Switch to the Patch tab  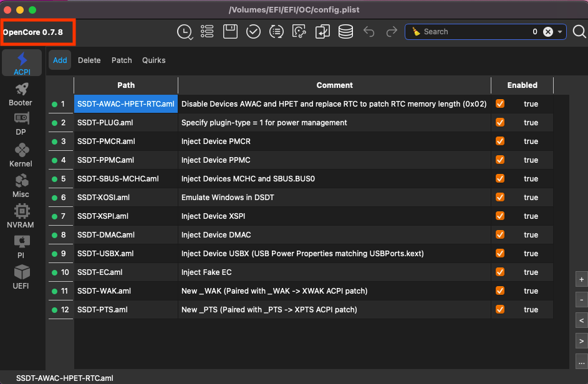(122, 60)
